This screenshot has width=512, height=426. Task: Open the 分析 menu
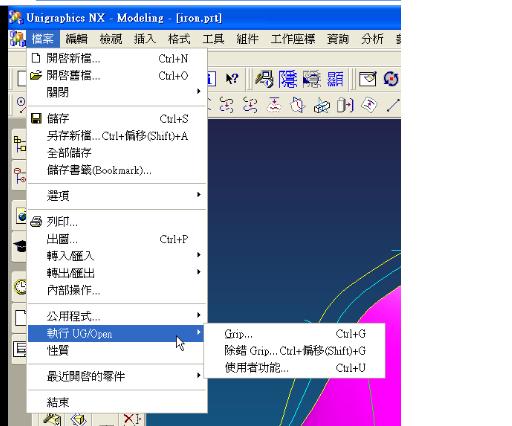tap(372, 39)
